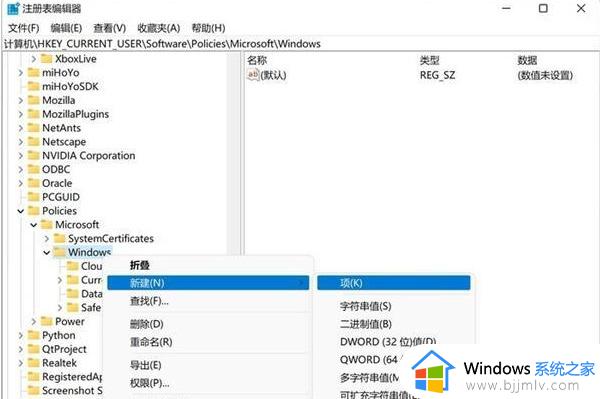Choose 重命名(R) in the context menu
600x399 pixels.
209,342
